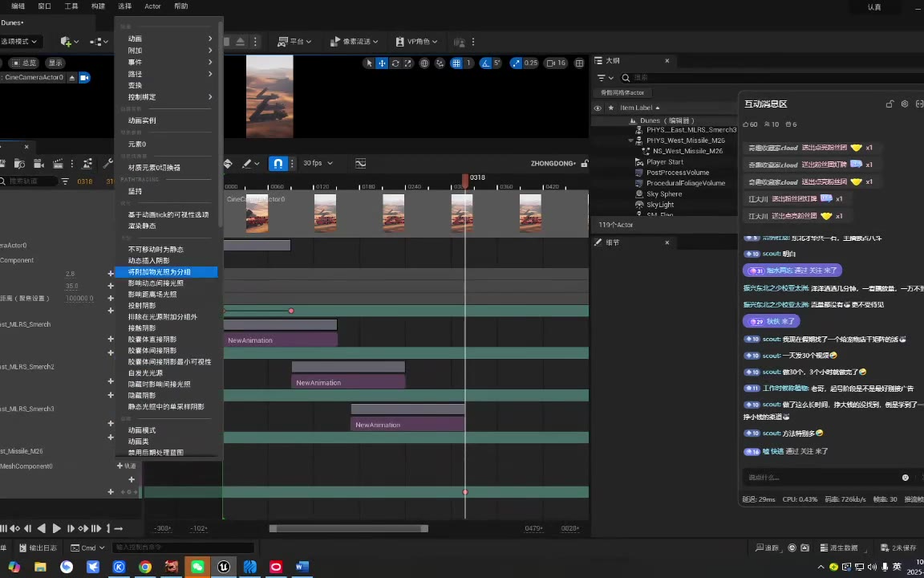This screenshot has width=924, height=578.
Task: Toggle grid snapping in the viewport
Action: tap(456, 63)
